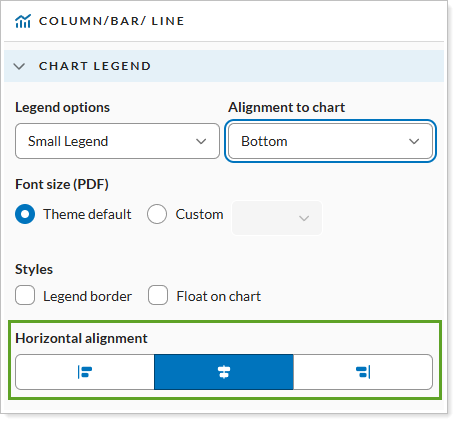Open the Legend options dropdown
457x423 pixels.
[117, 141]
